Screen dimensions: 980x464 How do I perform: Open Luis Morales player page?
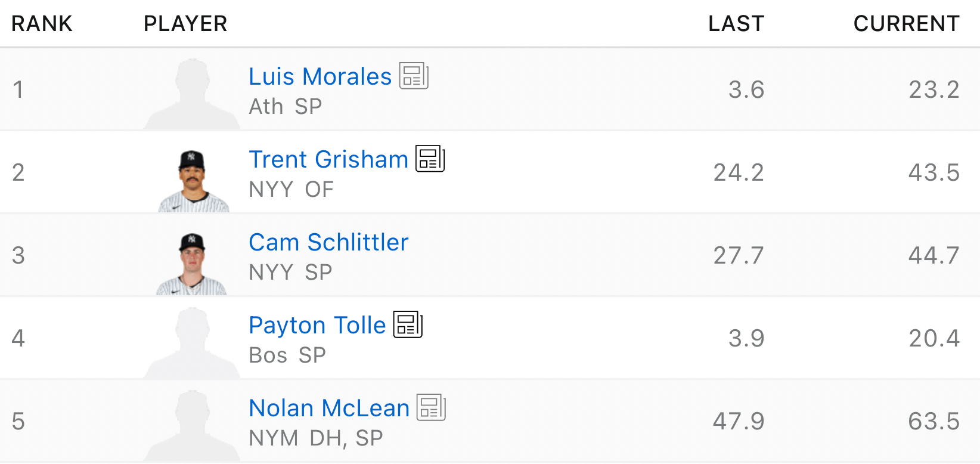pos(320,77)
